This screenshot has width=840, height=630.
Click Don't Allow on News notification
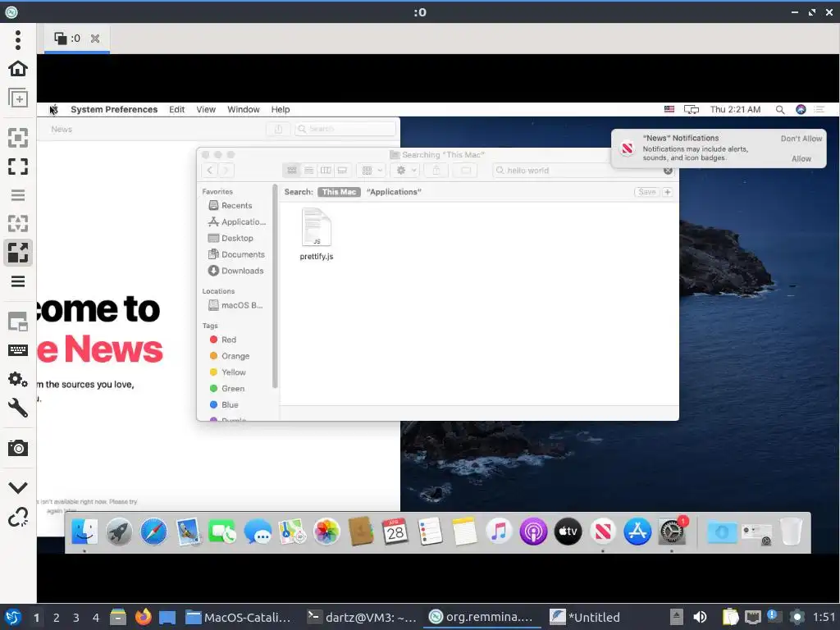click(x=801, y=138)
